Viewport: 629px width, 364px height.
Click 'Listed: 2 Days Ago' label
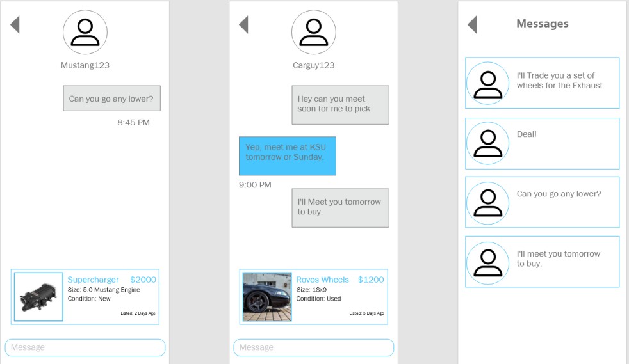(138, 313)
